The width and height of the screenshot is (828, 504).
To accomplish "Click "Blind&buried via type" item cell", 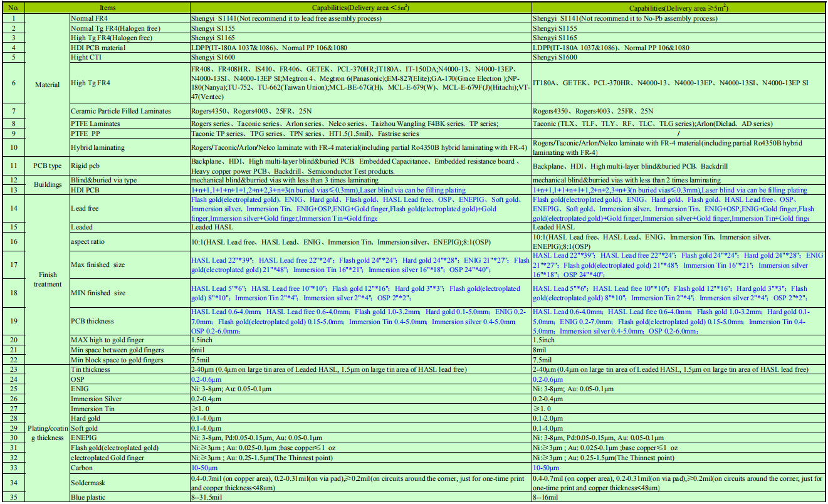I will (128, 180).
